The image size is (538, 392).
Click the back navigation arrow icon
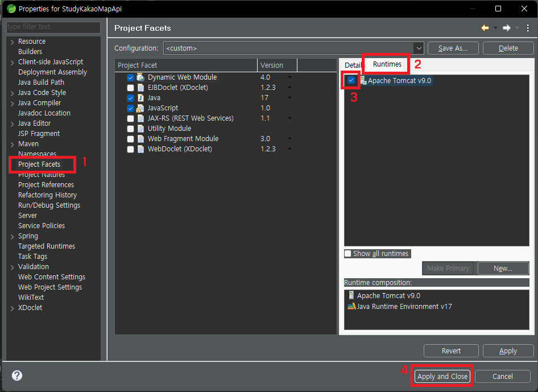(x=485, y=28)
